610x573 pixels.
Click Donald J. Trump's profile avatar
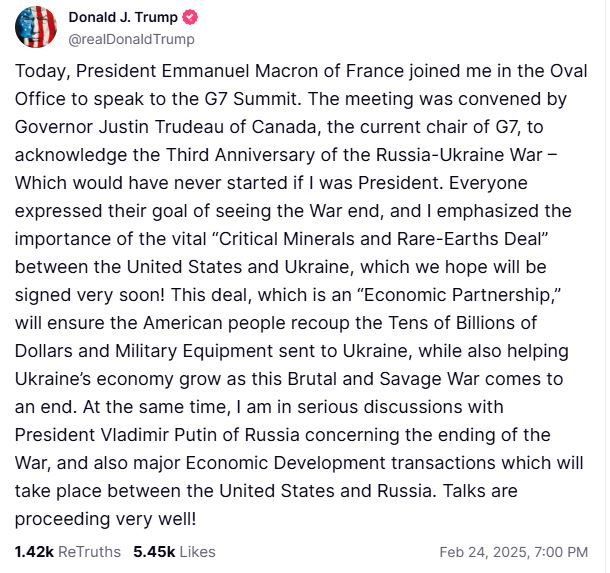[35, 27]
